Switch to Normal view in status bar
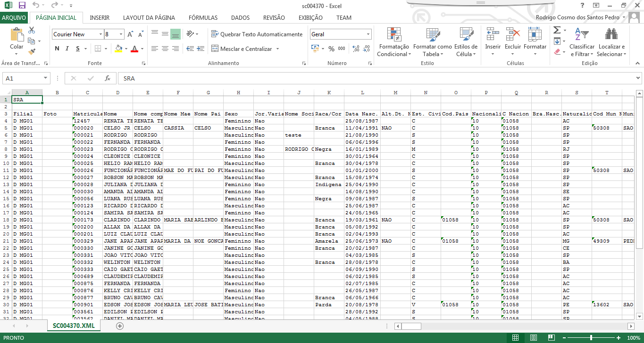Screen dimensions: 644x343 pos(515,338)
